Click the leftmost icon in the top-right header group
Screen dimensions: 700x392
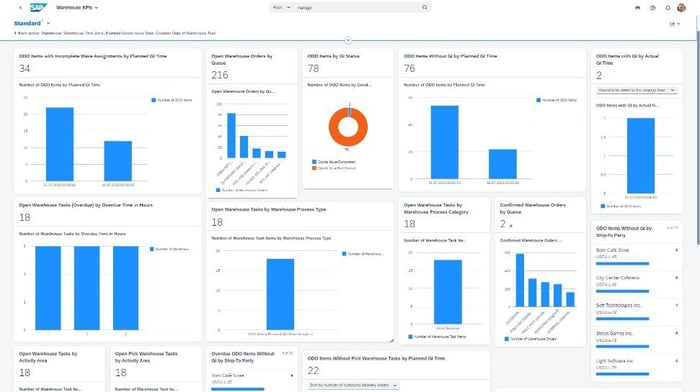click(x=638, y=8)
